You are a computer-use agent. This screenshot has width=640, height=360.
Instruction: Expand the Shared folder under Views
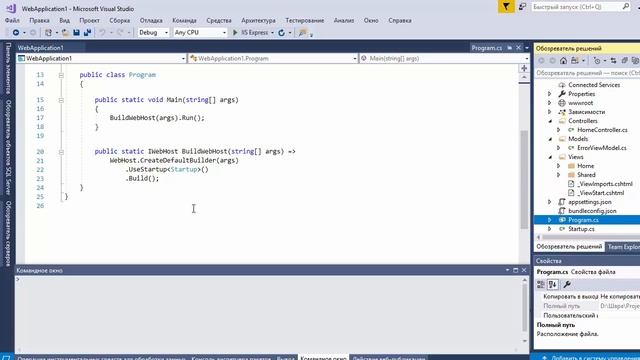click(559, 175)
